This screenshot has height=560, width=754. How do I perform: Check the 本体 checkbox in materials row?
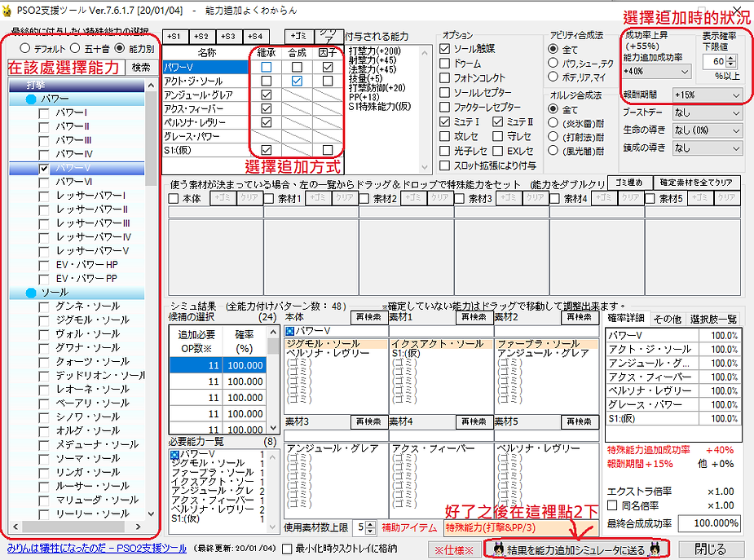(x=174, y=199)
